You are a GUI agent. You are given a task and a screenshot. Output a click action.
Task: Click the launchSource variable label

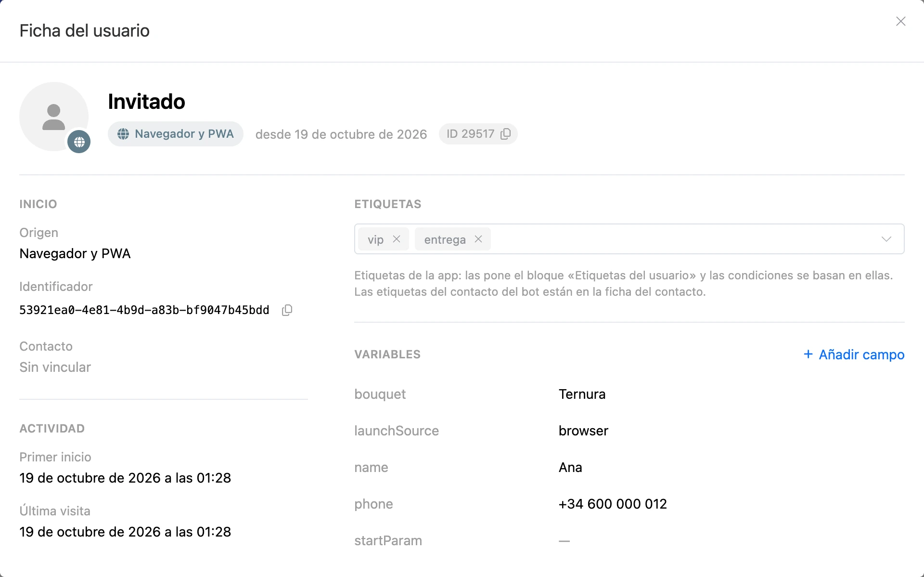pos(397,431)
